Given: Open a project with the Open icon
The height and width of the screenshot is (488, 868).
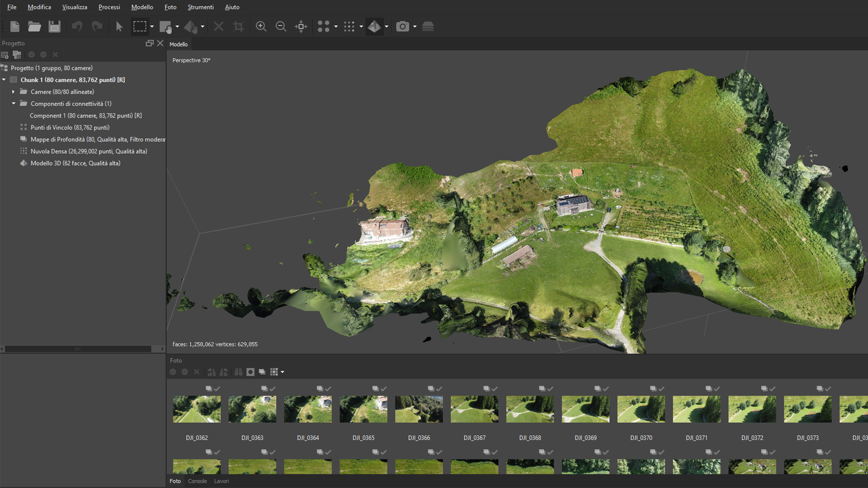Looking at the screenshot, I should coord(34,27).
